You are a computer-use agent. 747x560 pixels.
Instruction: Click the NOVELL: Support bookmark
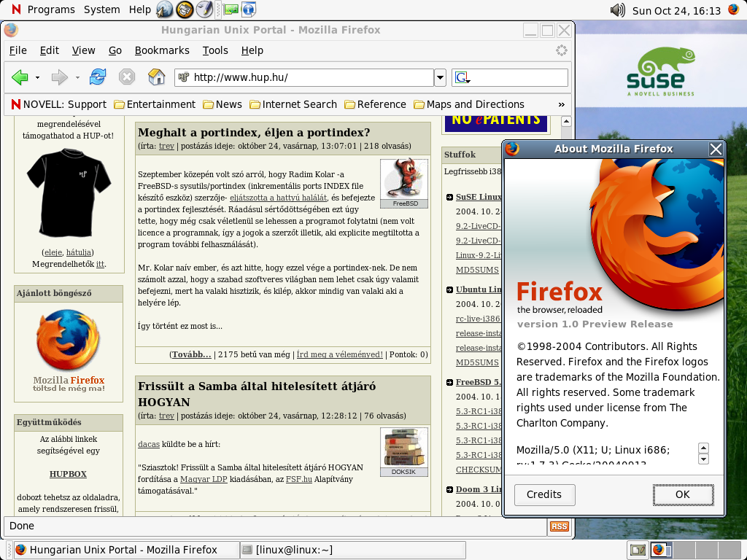pos(59,104)
